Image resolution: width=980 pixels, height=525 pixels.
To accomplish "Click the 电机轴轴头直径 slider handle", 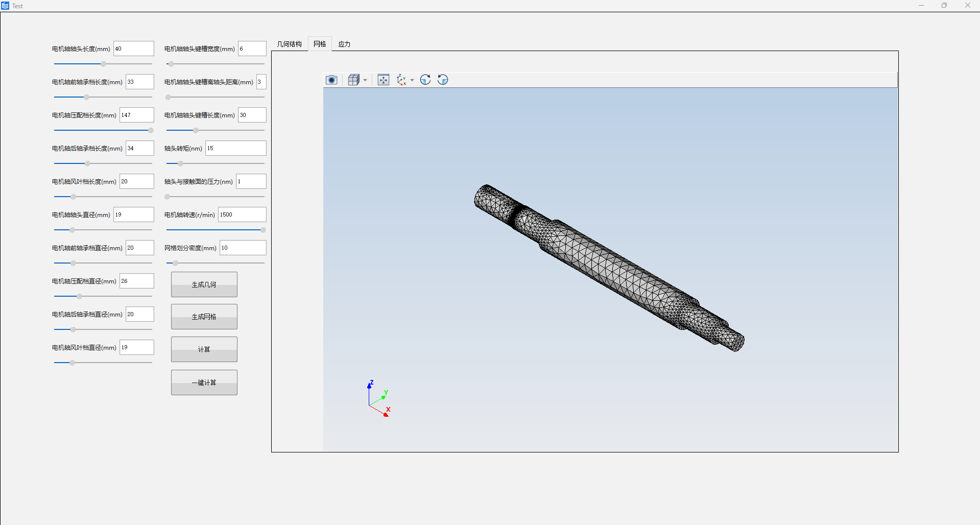I will click(72, 230).
